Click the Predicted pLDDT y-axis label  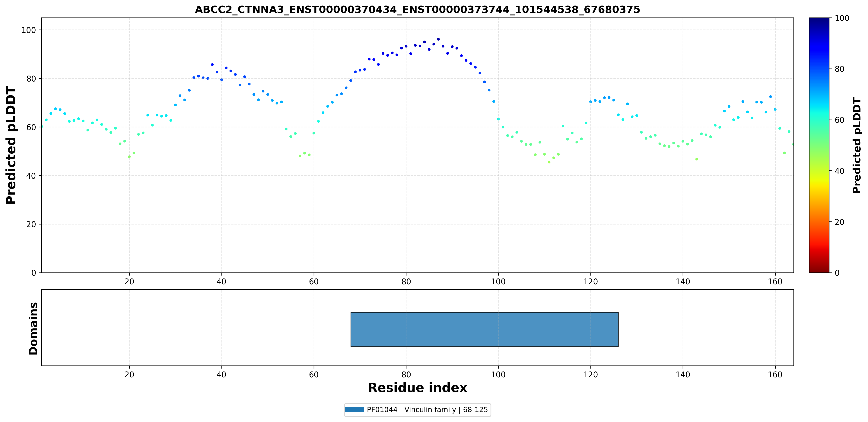click(11, 145)
